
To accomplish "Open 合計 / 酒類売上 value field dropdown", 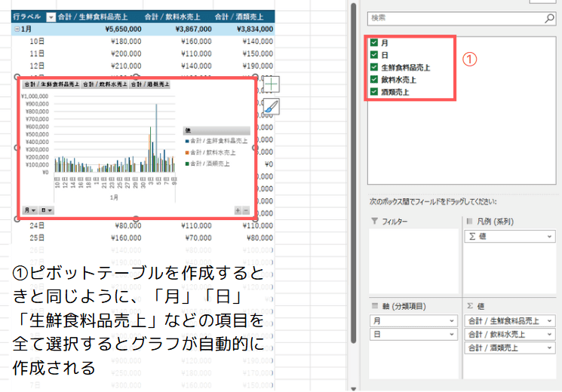I will (549, 348).
